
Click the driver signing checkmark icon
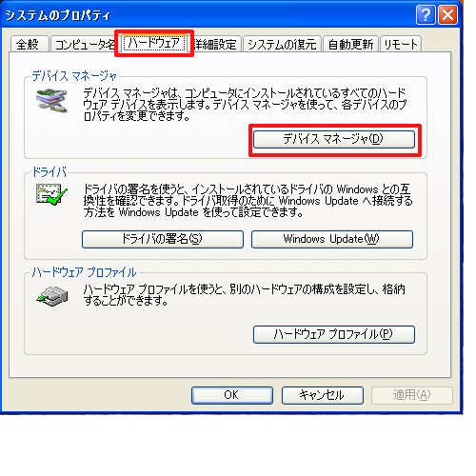coord(51,194)
